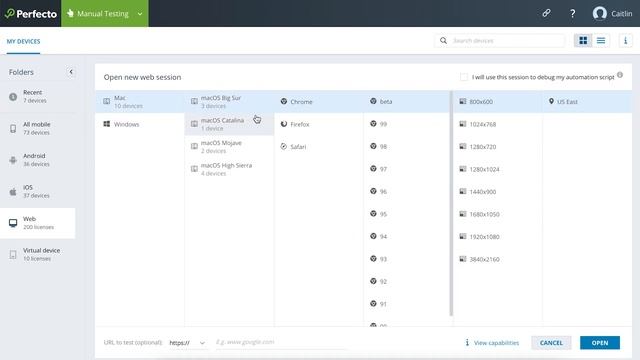Select Chrome version 94
Screen dimensions: 640x360
pos(406,236)
